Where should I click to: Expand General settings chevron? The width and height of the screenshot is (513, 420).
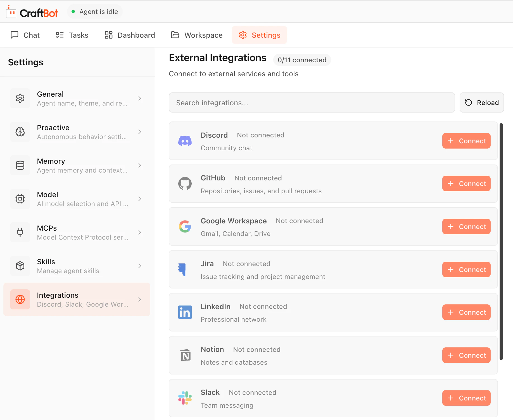coord(140,98)
